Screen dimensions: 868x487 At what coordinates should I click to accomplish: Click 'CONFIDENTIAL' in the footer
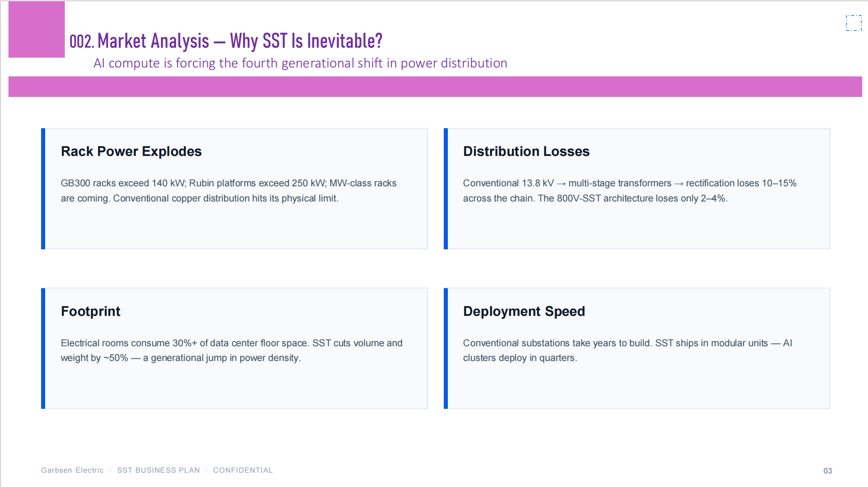[x=243, y=470]
